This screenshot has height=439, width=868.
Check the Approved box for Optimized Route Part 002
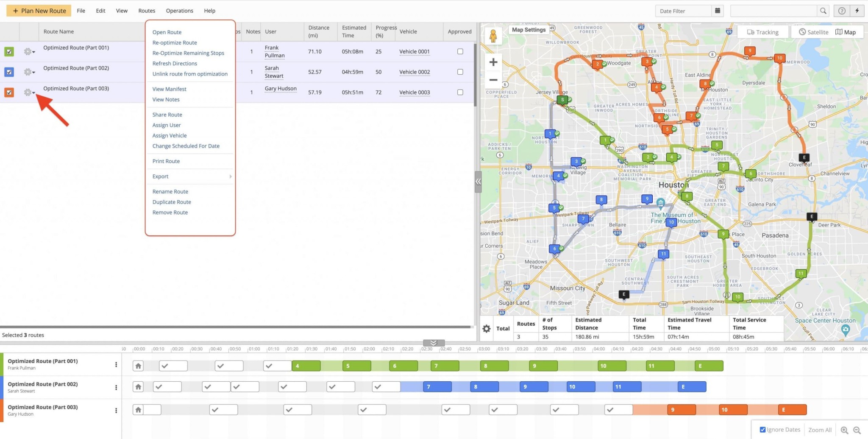pos(461,72)
